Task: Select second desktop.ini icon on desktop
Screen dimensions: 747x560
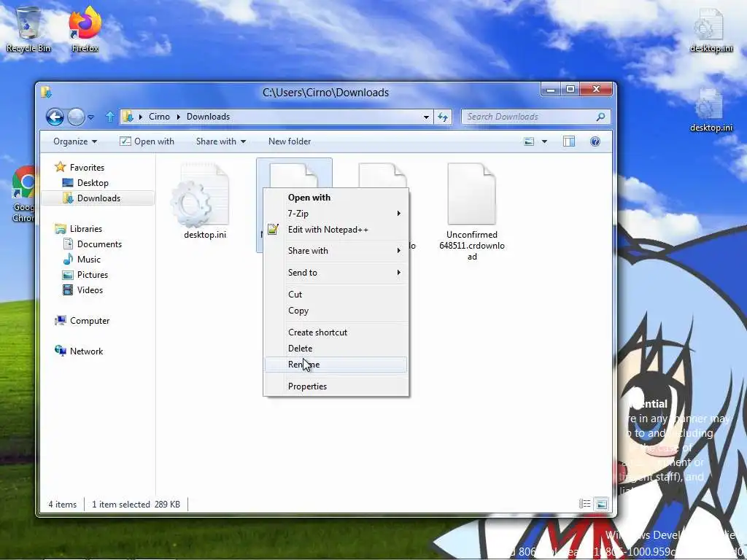Action: [x=711, y=109]
